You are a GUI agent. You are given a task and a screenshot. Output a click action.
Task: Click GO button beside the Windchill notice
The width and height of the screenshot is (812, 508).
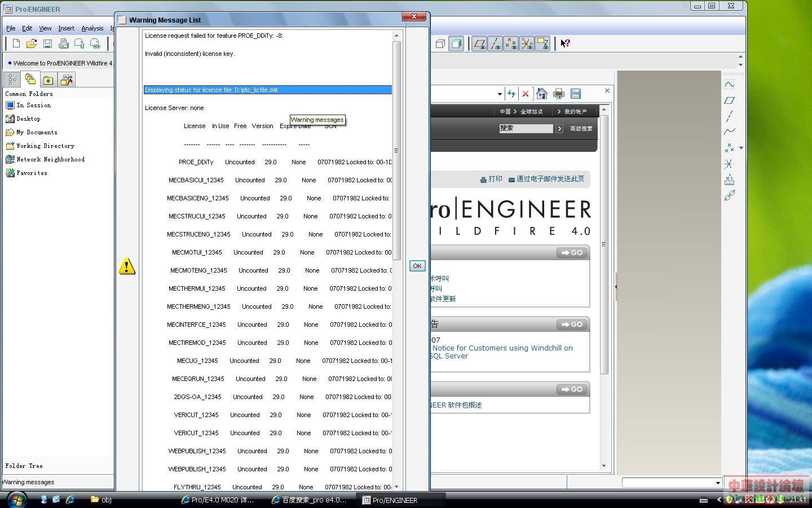click(572, 325)
